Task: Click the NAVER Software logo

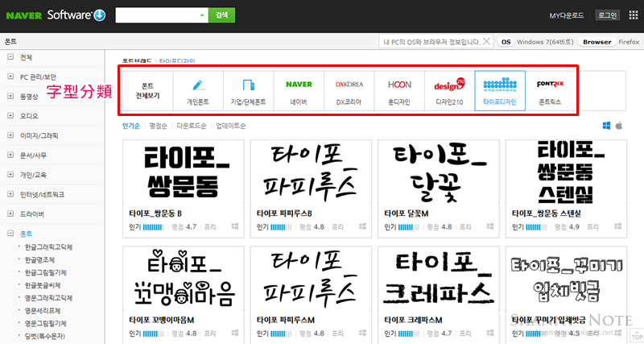Action: (x=56, y=15)
